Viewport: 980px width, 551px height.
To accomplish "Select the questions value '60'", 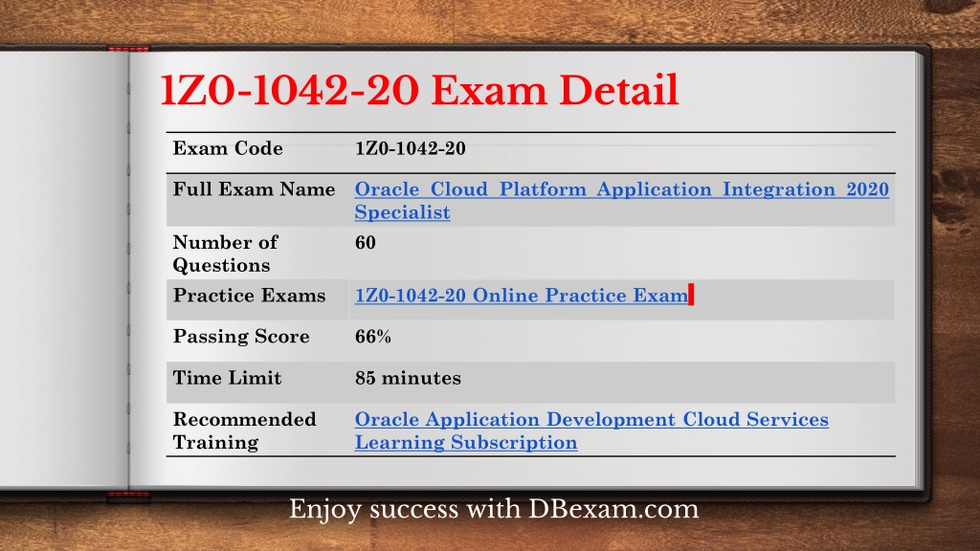I will pos(365,242).
